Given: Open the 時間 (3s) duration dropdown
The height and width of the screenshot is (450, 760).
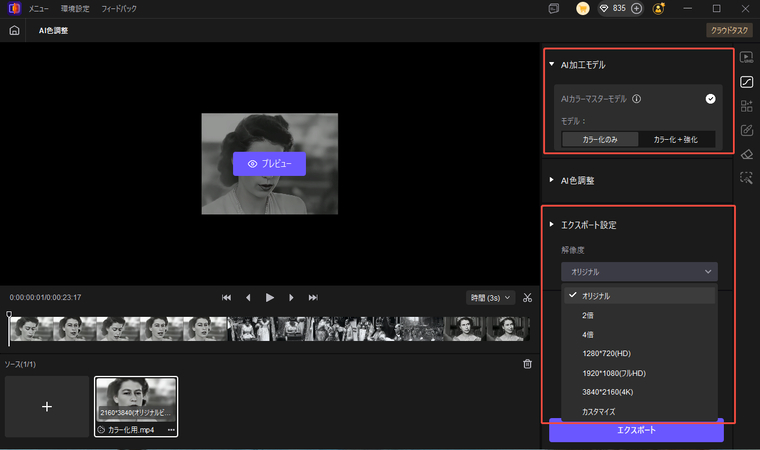Looking at the screenshot, I should (x=491, y=298).
